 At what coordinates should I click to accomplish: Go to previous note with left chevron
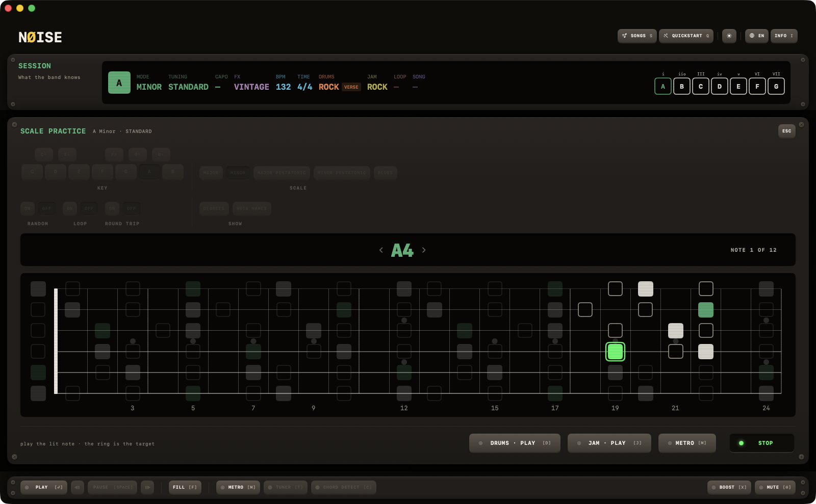381,250
